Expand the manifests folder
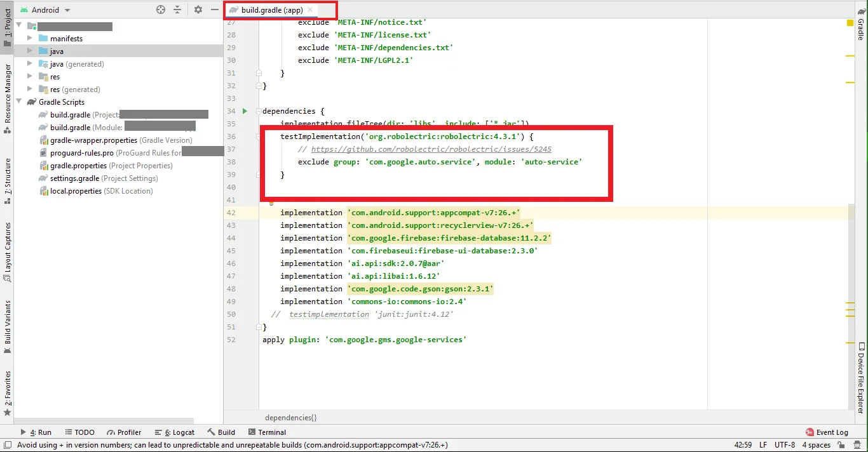The height and width of the screenshot is (452, 868). point(30,38)
